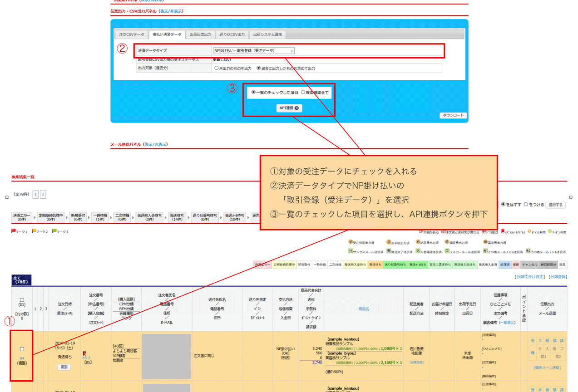Toggle 伝票出力・CSV出力パネル 表示/非表示 link
Viewport: 578px width, 392px height.
click(x=172, y=11)
